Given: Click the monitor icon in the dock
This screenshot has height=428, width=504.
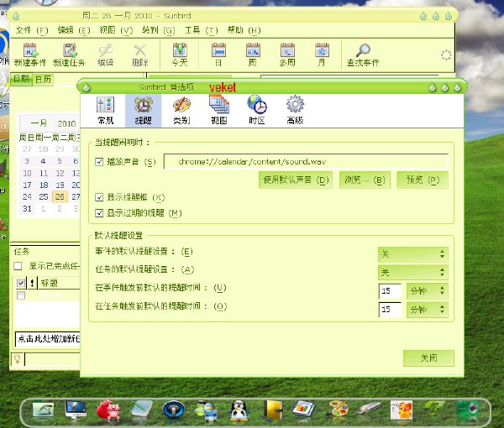Looking at the screenshot, I should (x=76, y=410).
